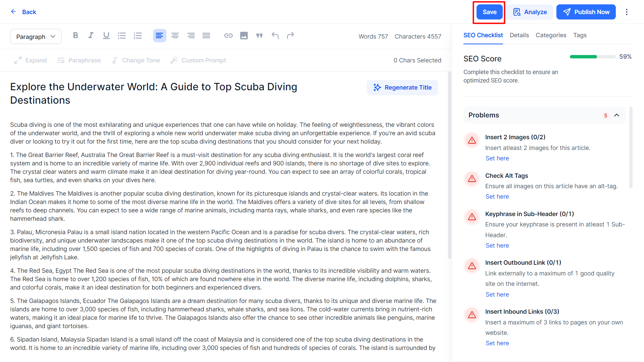Insert a block quote

pos(259,35)
